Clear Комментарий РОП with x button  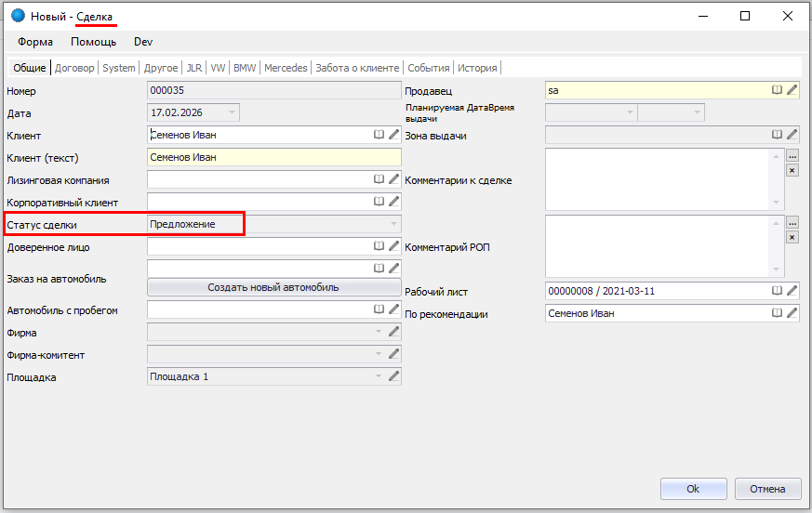(792, 237)
